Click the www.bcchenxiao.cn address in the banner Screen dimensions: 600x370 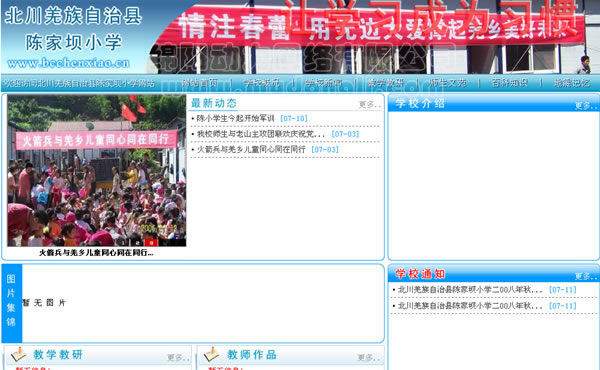pos(68,63)
